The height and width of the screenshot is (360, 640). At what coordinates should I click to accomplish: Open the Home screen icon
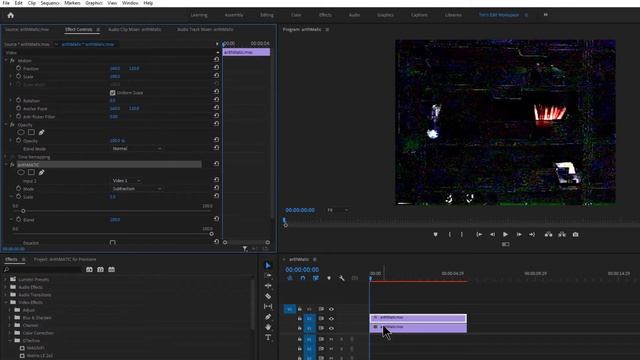(11, 15)
